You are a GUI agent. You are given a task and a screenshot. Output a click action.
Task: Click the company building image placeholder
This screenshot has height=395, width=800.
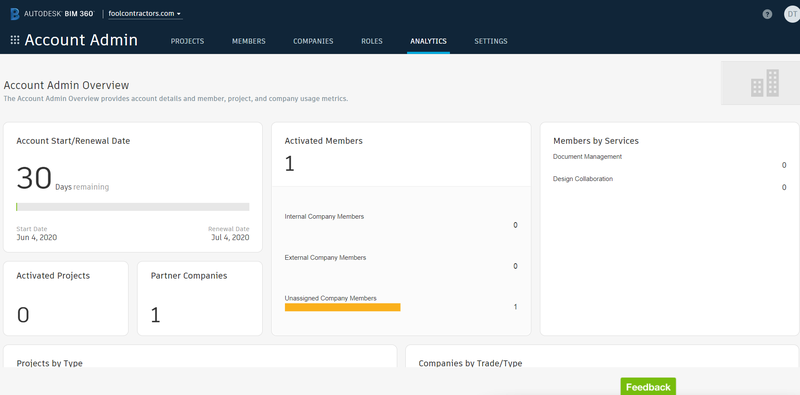coord(760,83)
